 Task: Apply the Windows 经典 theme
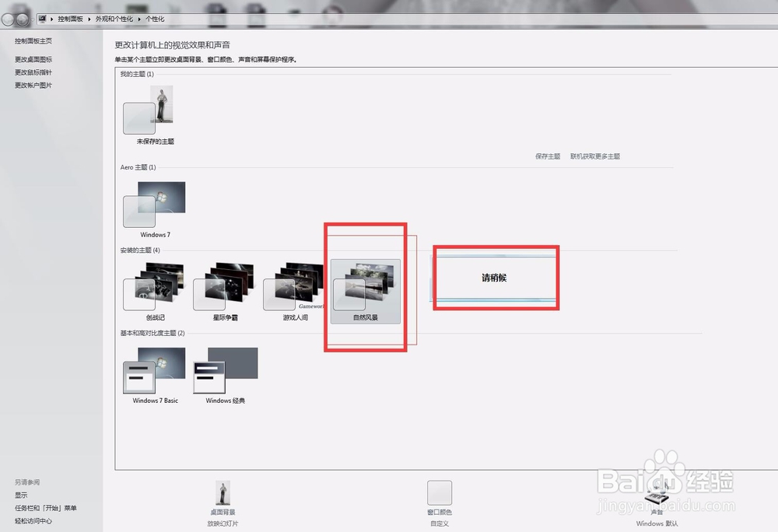[x=226, y=370]
